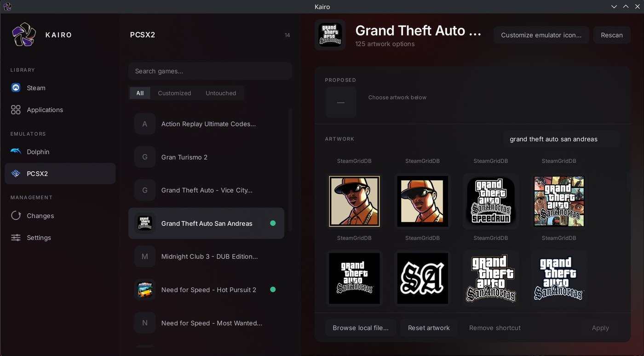Open the Steam library section
644x356 pixels.
(60, 88)
